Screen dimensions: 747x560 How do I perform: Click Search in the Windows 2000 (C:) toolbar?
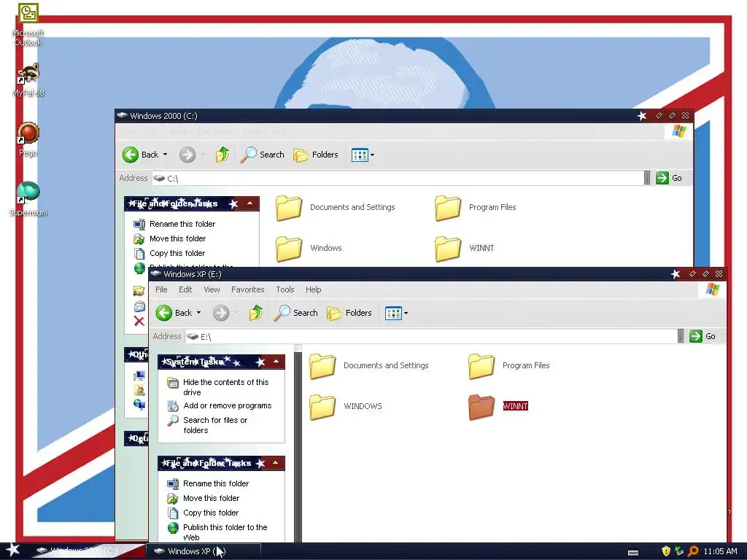tap(262, 155)
